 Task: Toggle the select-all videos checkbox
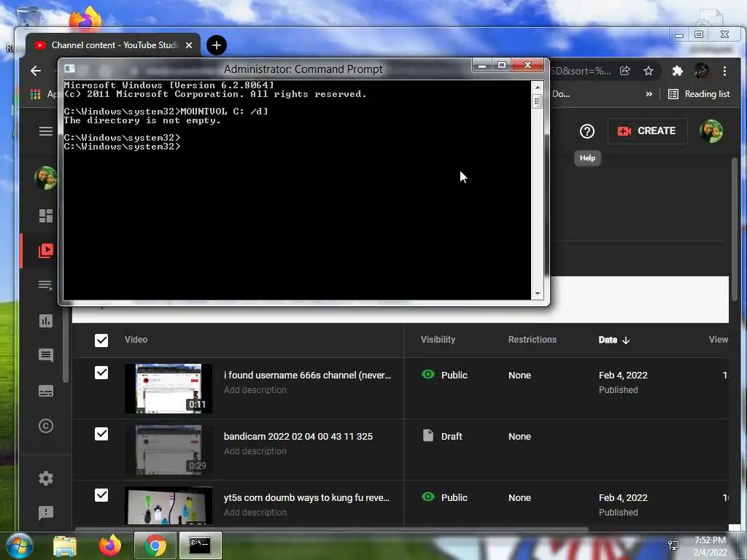click(101, 340)
